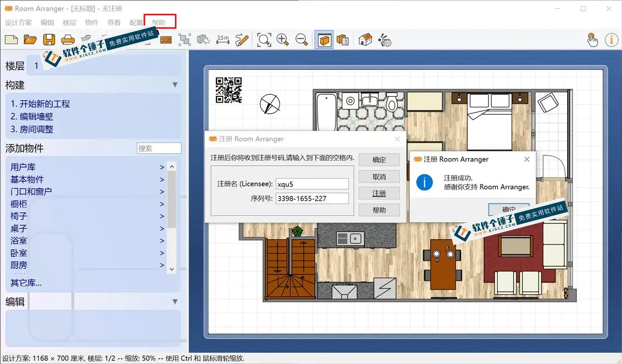The image size is (622, 364).
Task: Open the object list icon beside the box
Action: click(343, 39)
